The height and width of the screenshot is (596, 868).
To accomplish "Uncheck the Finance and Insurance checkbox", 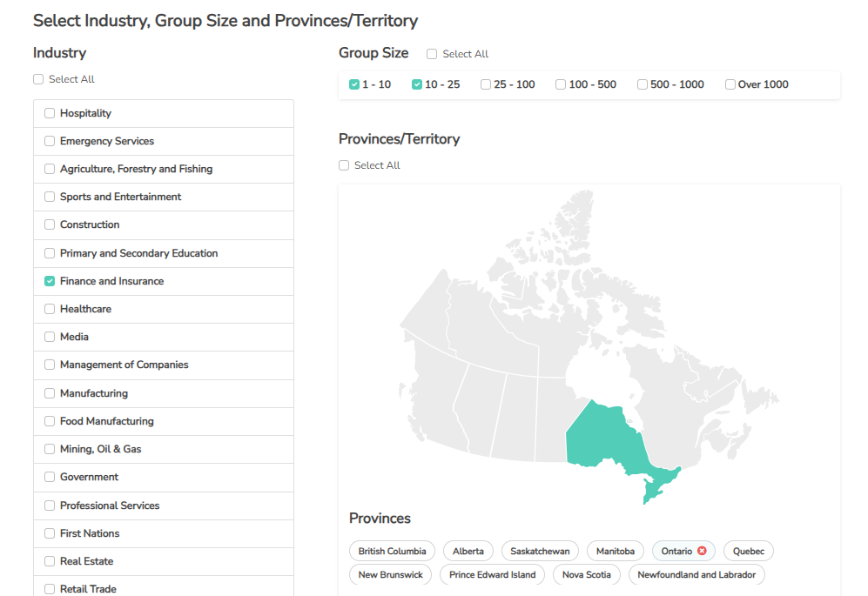I will click(50, 281).
